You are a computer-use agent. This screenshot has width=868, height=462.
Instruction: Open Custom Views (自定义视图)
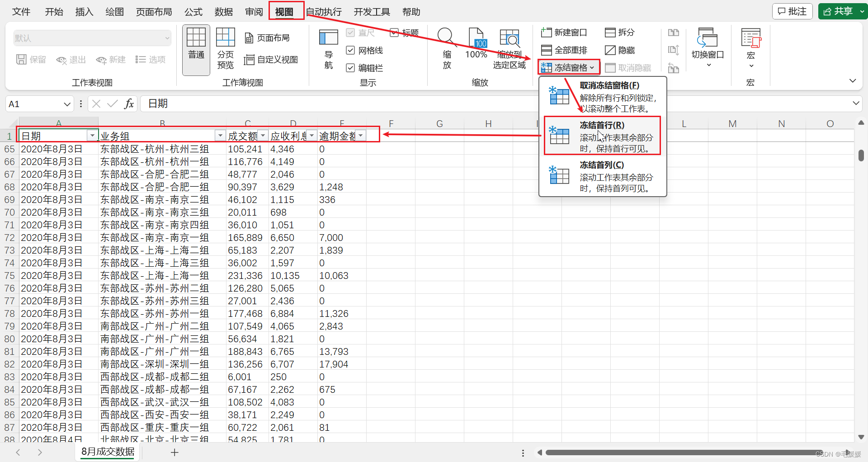click(271, 60)
